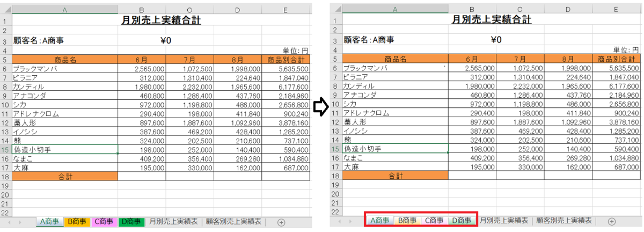Select row 18 header in left spreadsheet
Screen dimensions: 644x232
[x=5, y=176]
